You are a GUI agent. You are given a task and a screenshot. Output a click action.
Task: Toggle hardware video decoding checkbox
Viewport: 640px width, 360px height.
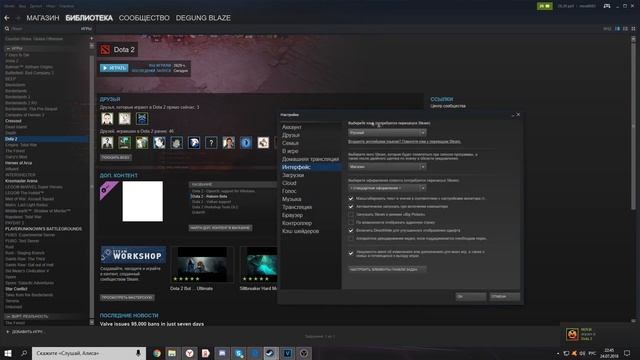pyautogui.click(x=351, y=238)
